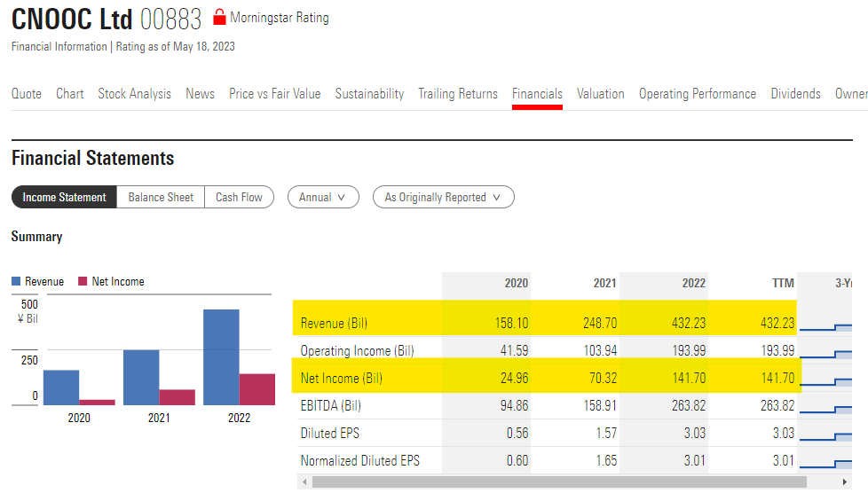Switch to the Balance Sheet view
Image resolution: width=868 pixels, height=501 pixels.
click(x=161, y=197)
